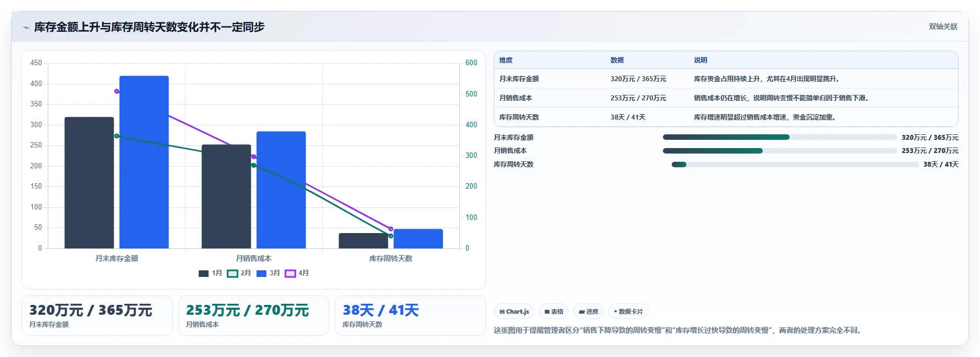Click the 维度 column header
Image resolution: width=980 pixels, height=357 pixels.
coord(506,60)
